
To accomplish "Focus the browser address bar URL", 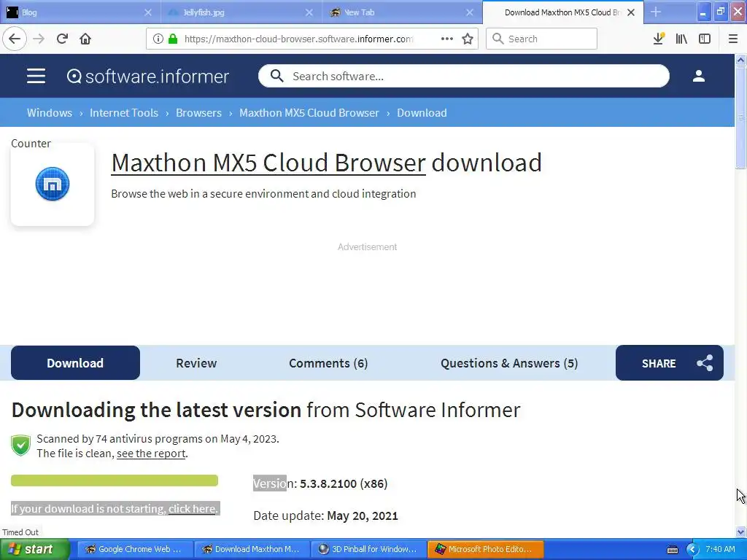I will click(x=298, y=39).
